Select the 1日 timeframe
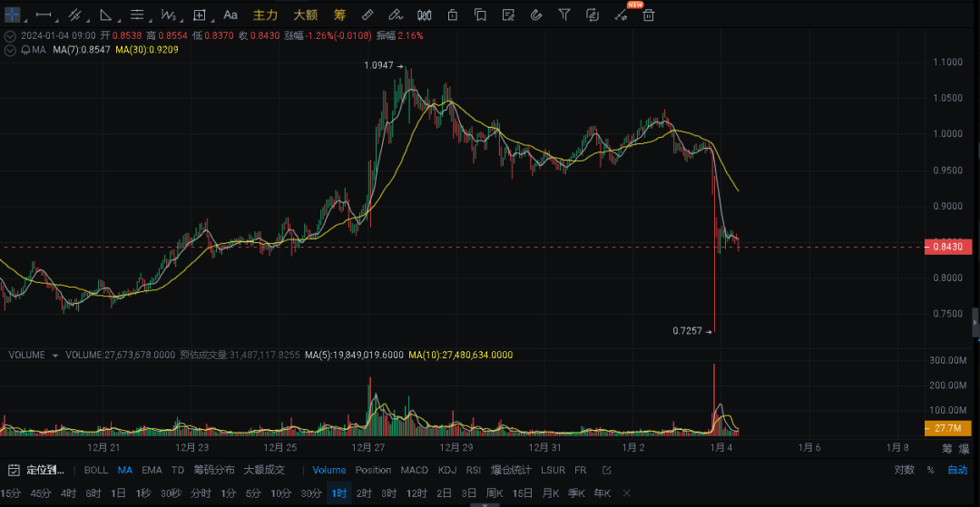This screenshot has height=507, width=980. [118, 493]
